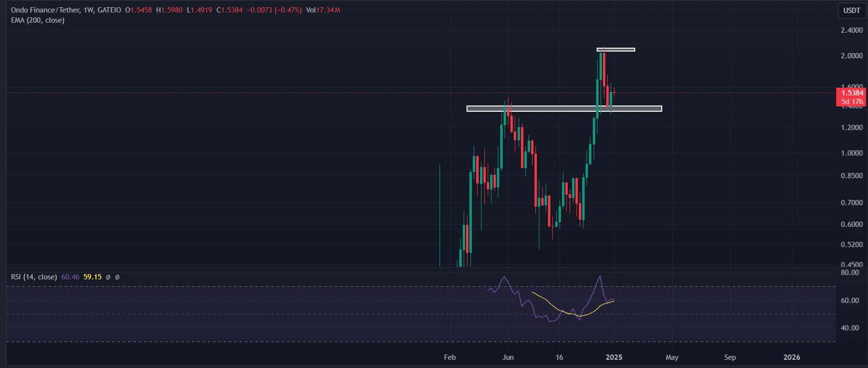Click the Feb label on time axis
Viewport: 868px width, 368px height.
(450, 357)
